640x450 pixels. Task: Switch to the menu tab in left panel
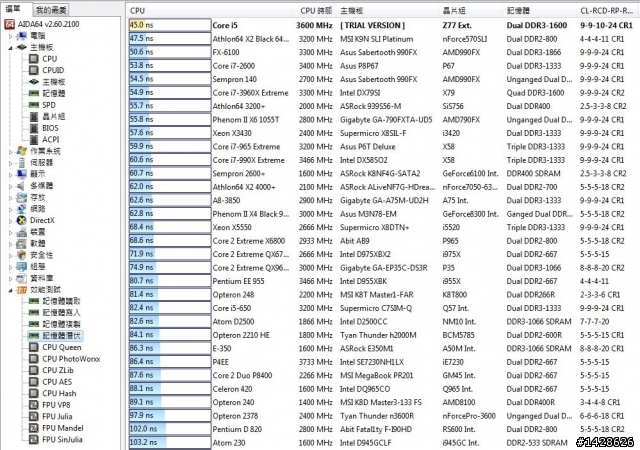click(14, 9)
